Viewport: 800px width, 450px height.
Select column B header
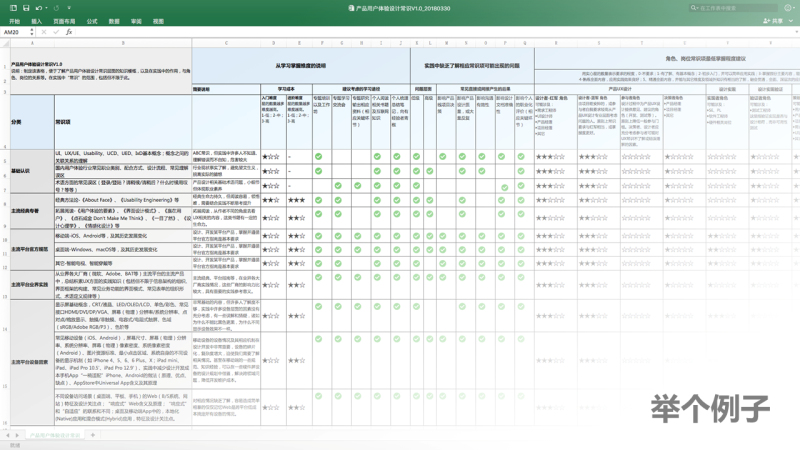[123, 43]
